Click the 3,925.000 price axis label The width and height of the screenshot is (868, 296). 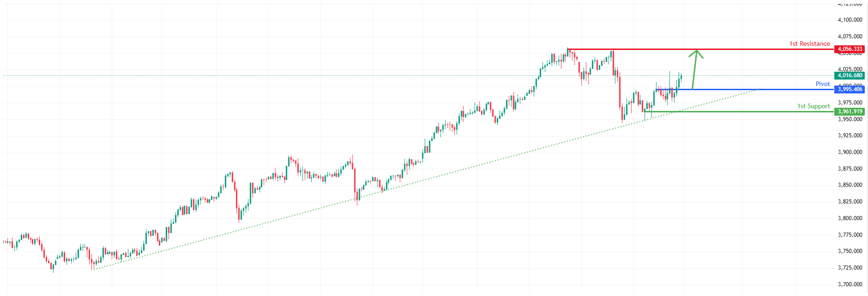pos(850,136)
